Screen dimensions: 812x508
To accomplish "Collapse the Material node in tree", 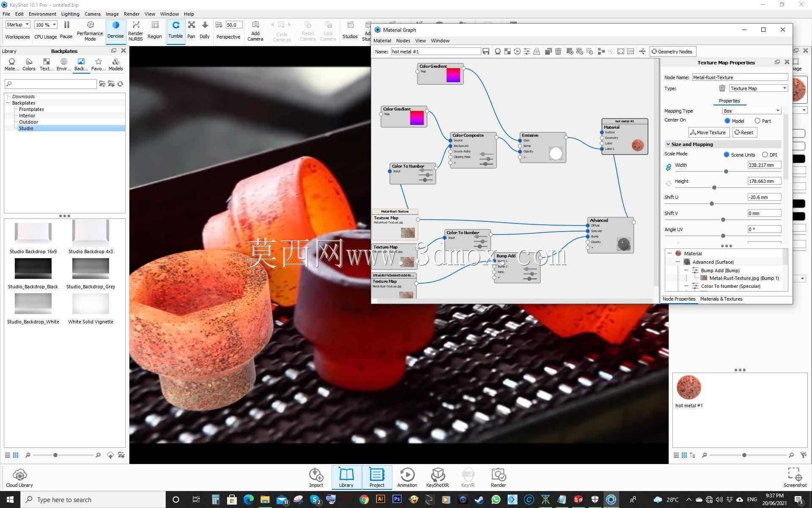I will (669, 254).
